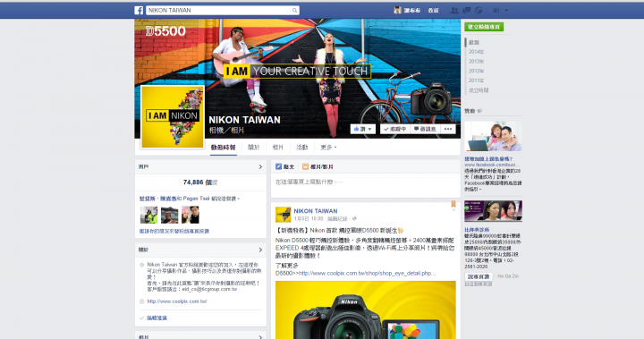The height and width of the screenshot is (339, 644).
Task: Click the invite friends to like link
Action: 174,231
